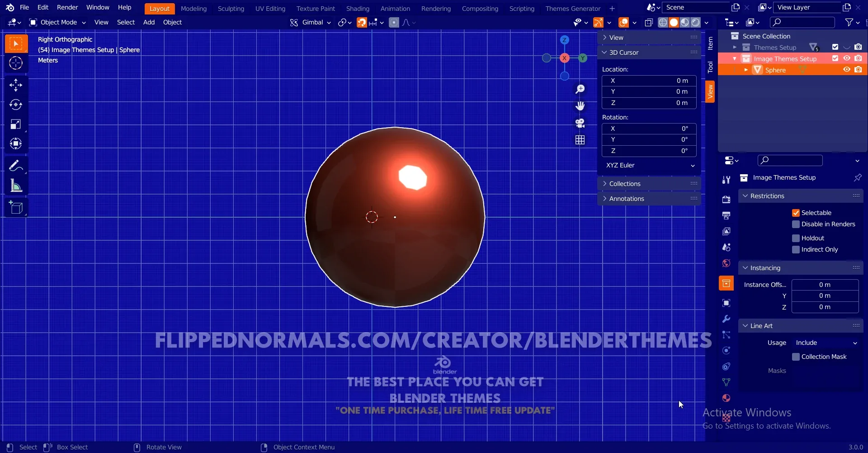Click the Zoom view magnifier icon
This screenshot has height=453, width=868.
(580, 89)
